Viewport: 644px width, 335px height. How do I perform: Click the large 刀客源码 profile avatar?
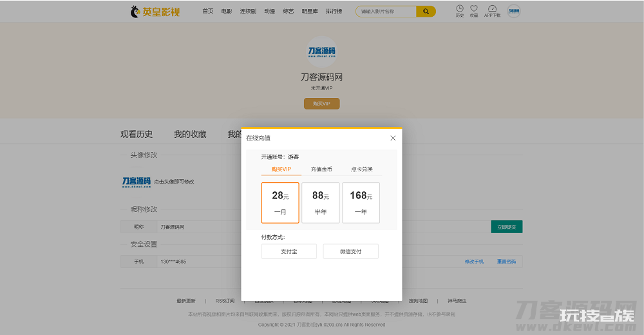[322, 52]
